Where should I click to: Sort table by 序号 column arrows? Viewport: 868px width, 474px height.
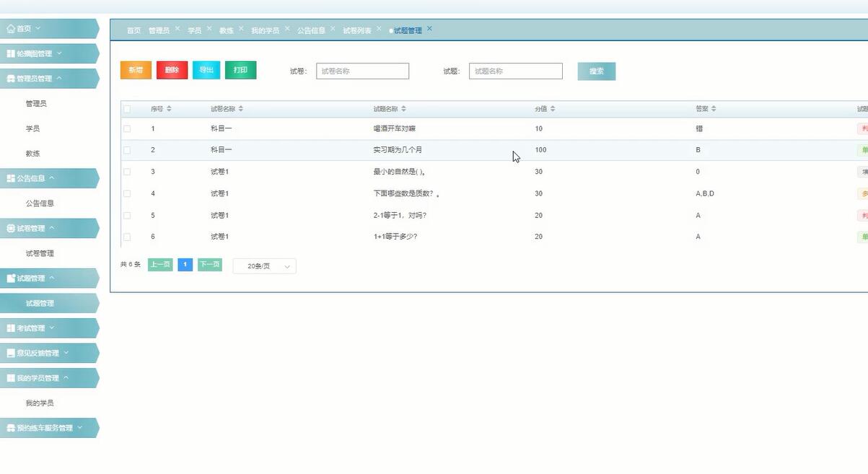tap(169, 109)
